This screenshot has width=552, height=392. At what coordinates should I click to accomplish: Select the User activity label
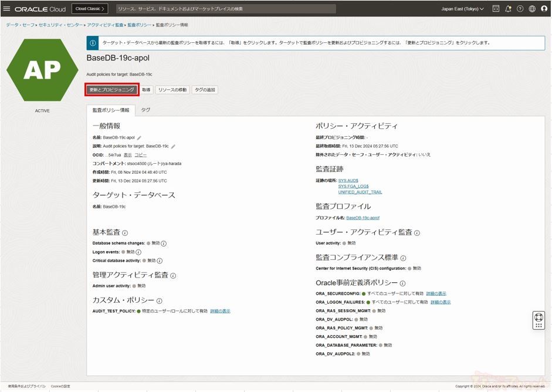329,244
